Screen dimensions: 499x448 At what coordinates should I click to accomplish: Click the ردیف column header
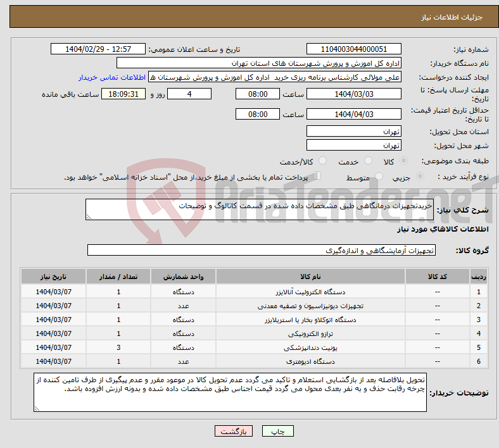coord(479,277)
